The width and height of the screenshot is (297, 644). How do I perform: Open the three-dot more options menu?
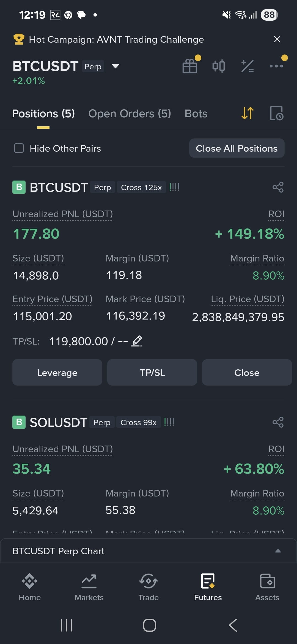click(276, 66)
